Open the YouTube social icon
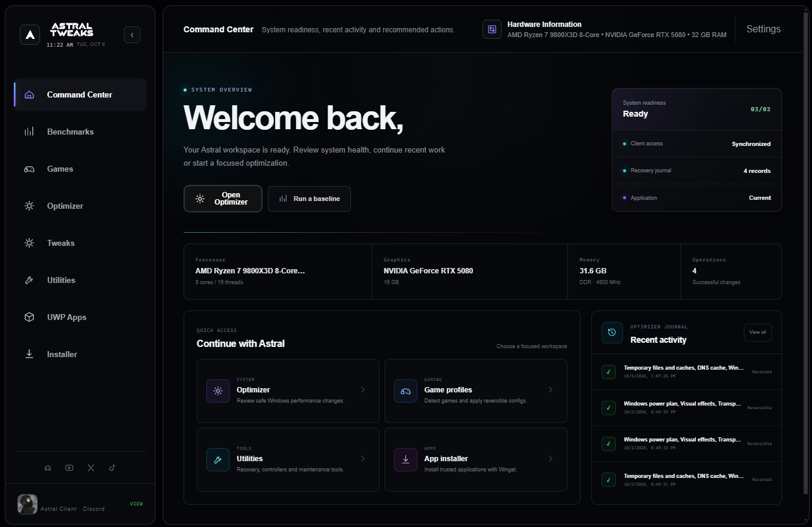The image size is (812, 527). point(69,468)
